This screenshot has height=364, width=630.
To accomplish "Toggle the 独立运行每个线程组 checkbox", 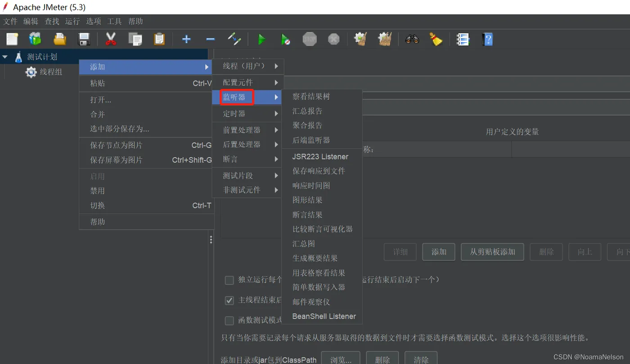I will [x=229, y=280].
